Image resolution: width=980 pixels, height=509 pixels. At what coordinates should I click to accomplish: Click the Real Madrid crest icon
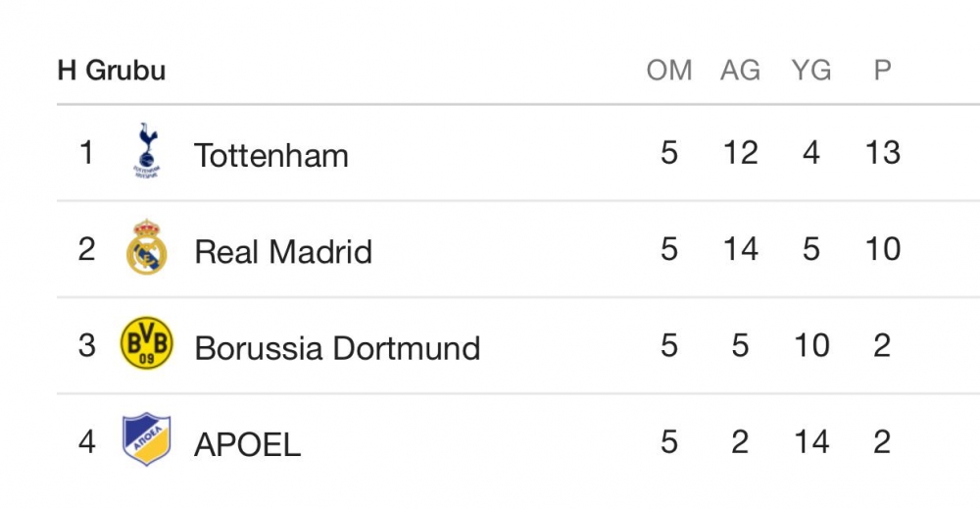(x=147, y=248)
